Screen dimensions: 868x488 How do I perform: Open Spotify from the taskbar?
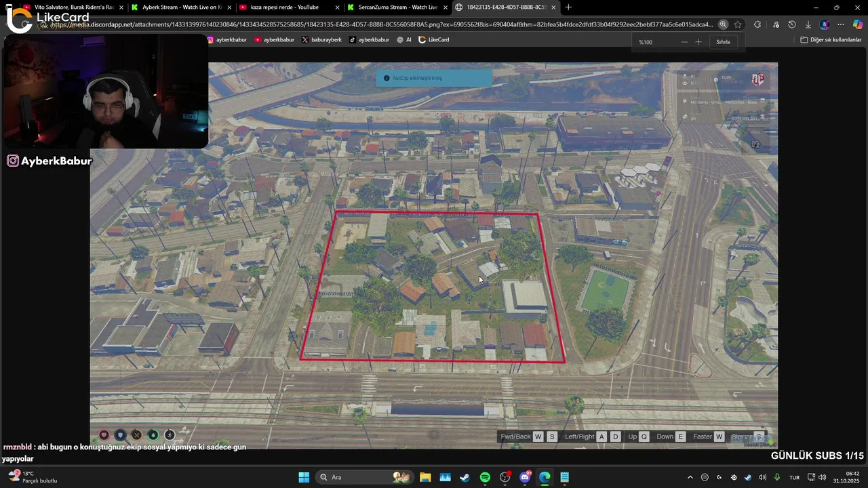click(x=485, y=477)
